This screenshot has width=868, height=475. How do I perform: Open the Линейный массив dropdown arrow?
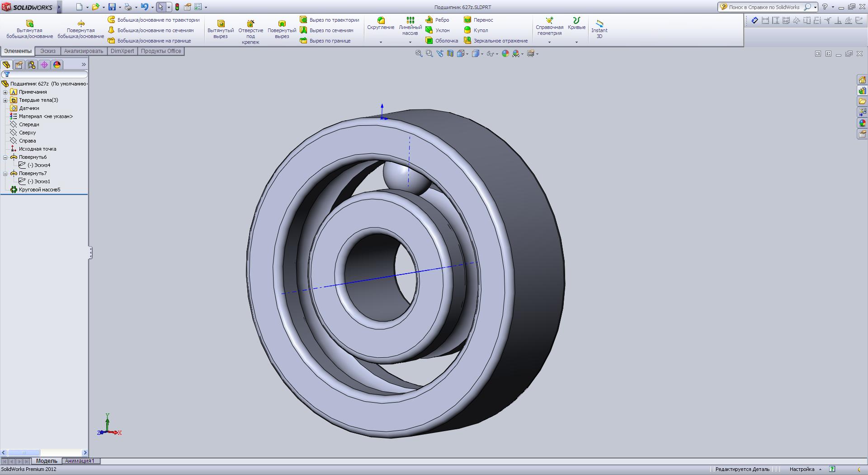(410, 42)
